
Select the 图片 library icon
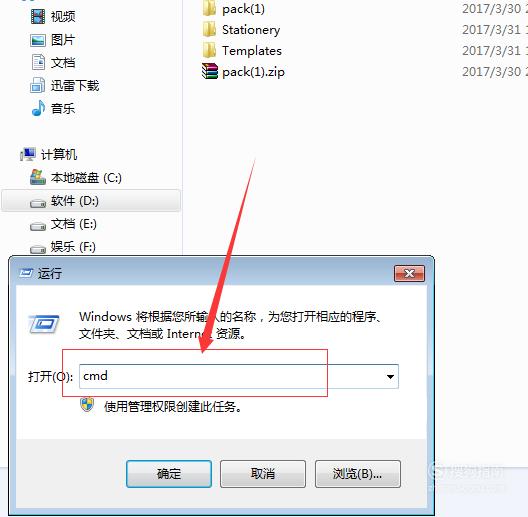(38, 40)
